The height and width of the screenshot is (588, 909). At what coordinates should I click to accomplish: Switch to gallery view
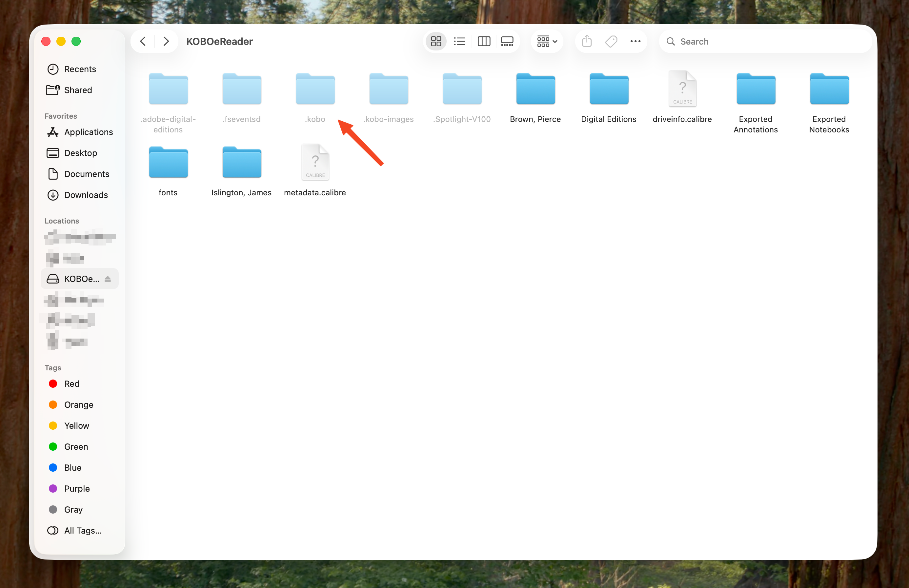pos(507,41)
